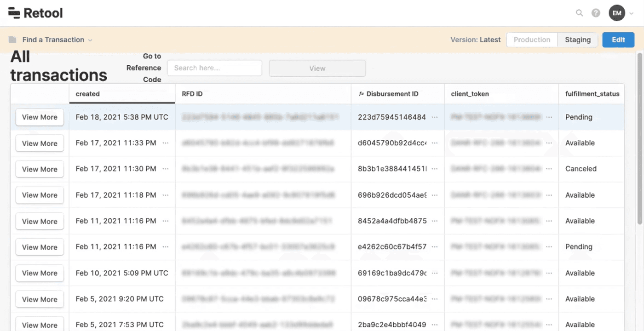This screenshot has height=331, width=644.
Task: Switch to the Production tab
Action: pyautogui.click(x=531, y=40)
